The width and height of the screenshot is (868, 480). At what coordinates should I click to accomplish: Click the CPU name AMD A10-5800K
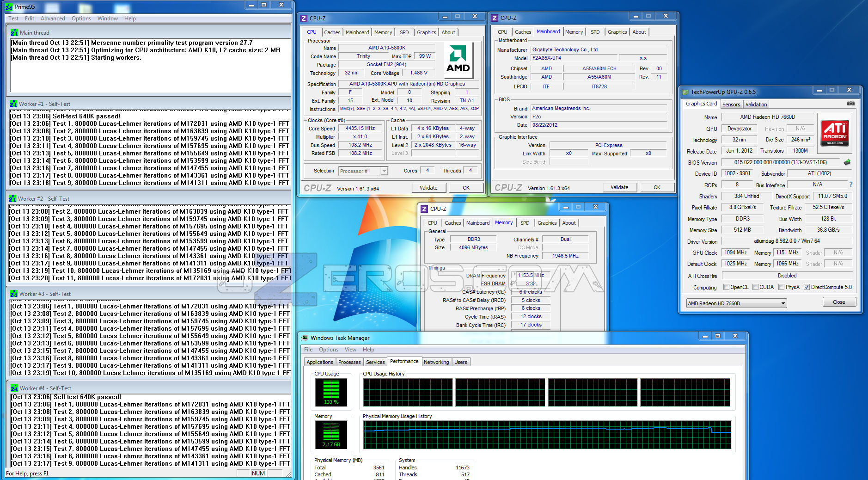coord(386,48)
